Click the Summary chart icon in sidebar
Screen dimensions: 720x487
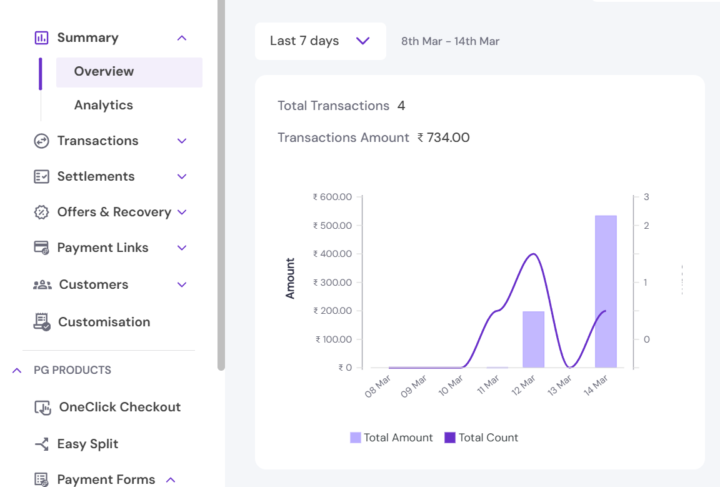point(41,38)
